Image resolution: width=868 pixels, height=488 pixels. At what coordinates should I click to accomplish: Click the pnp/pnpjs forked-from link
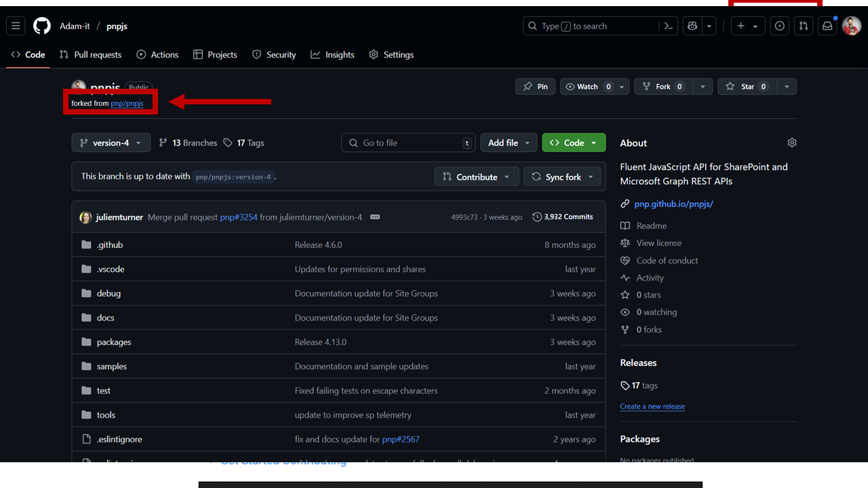coord(127,104)
